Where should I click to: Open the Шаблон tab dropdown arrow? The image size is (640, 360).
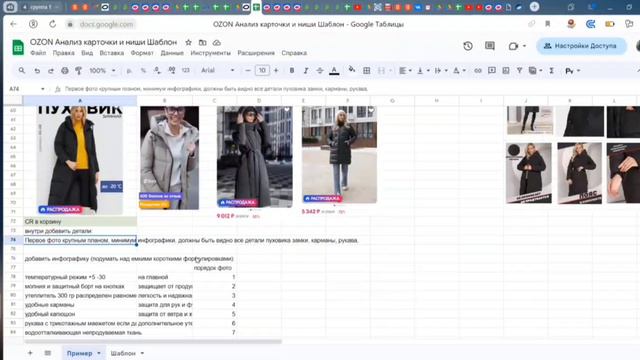pos(142,353)
